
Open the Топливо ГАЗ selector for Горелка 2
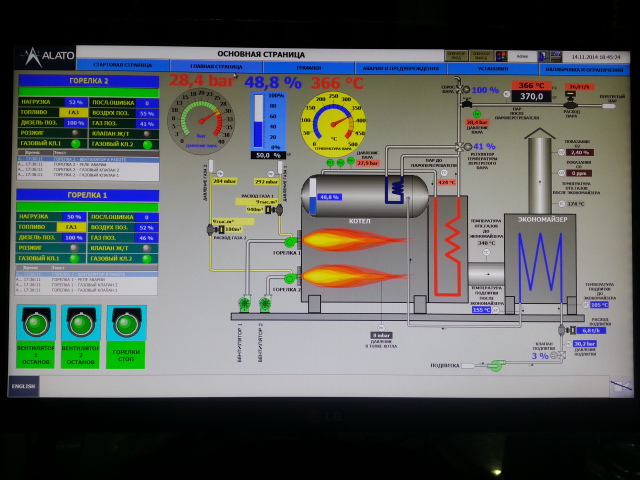coord(73,113)
